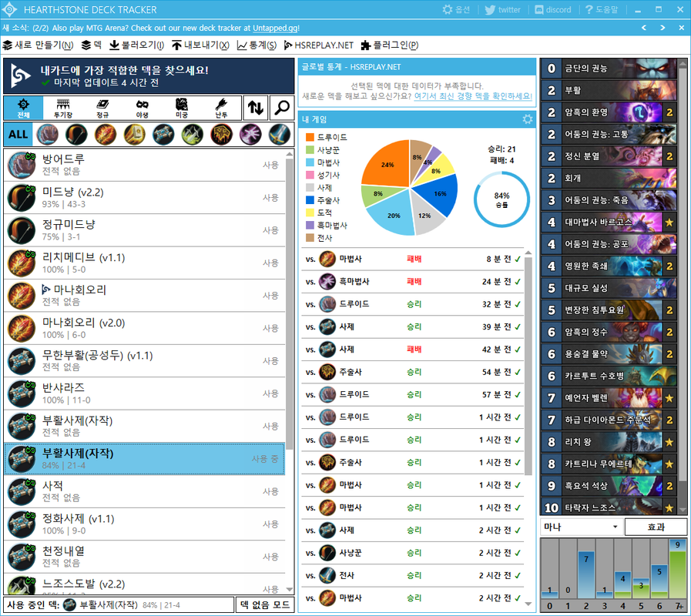The height and width of the screenshot is (616, 691).
Task: Show next news item arrow
Action: (662, 28)
